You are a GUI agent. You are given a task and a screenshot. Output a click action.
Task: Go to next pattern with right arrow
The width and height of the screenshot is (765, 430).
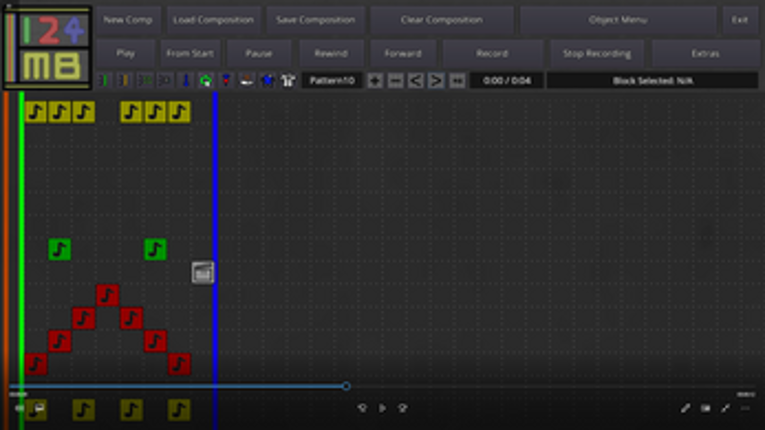tap(436, 81)
